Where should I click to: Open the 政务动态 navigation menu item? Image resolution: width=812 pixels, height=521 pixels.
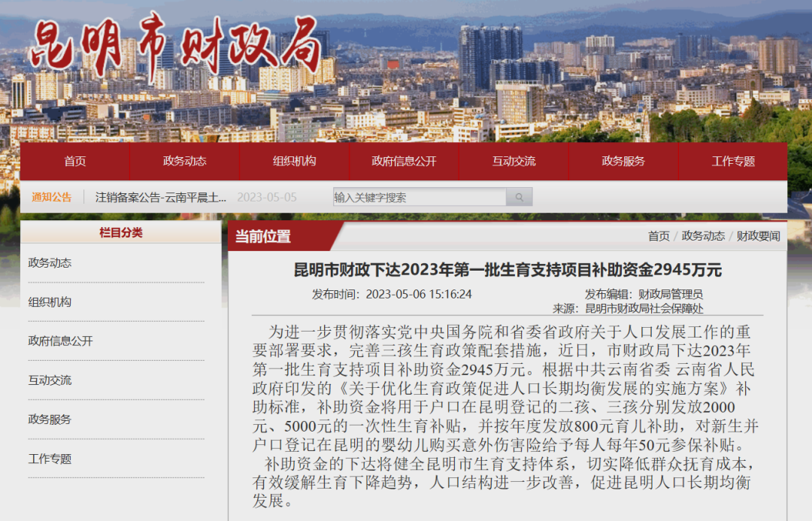pyautogui.click(x=185, y=161)
